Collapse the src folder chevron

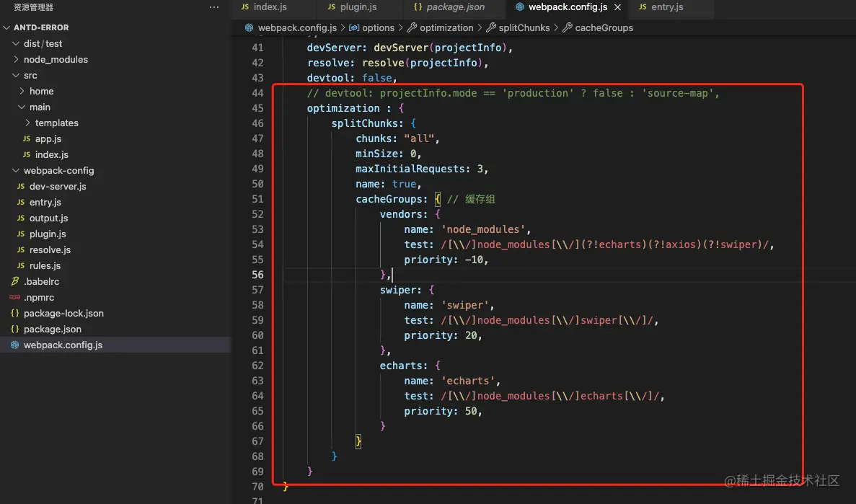[x=16, y=75]
